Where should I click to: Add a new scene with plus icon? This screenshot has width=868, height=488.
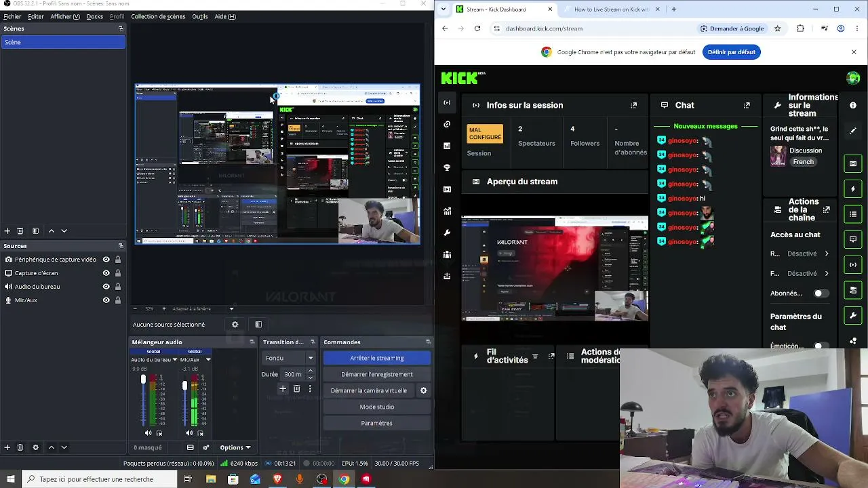(x=7, y=231)
